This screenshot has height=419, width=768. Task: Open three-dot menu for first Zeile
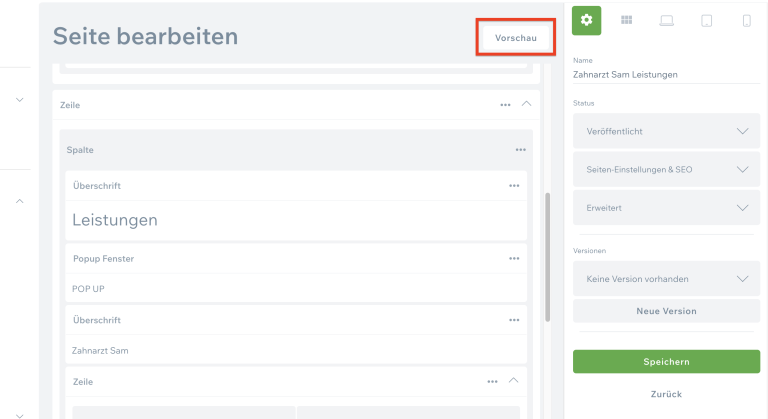coord(506,105)
